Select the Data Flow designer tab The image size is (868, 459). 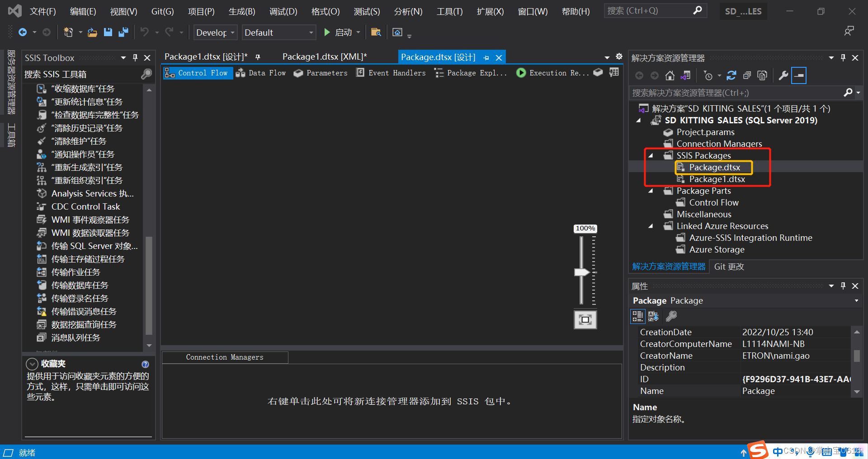pyautogui.click(x=261, y=73)
